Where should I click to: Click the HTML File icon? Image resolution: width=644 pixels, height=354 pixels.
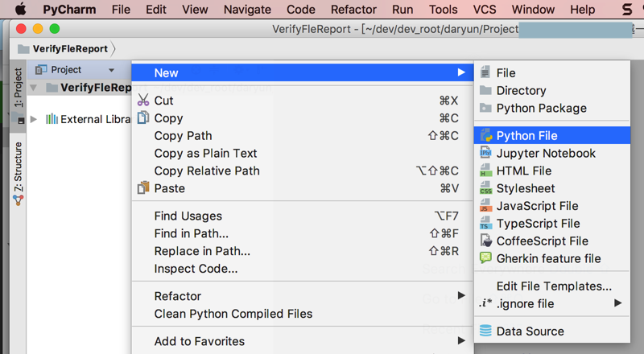485,171
